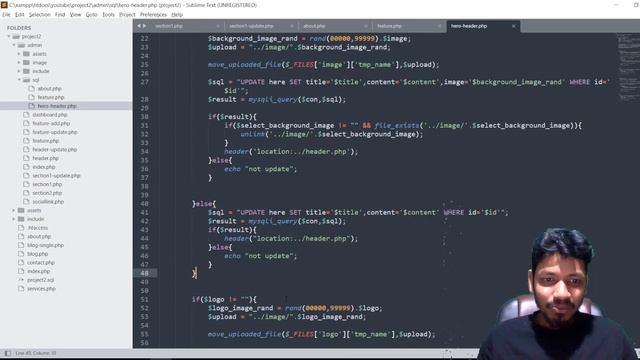Click the project2 folder icon
The width and height of the screenshot is (640, 360).
tap(16, 36)
